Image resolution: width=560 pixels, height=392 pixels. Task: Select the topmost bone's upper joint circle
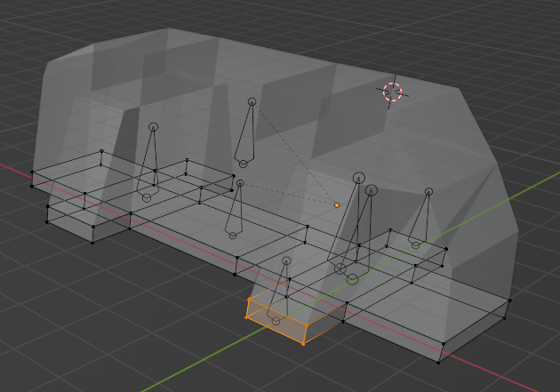click(x=252, y=102)
